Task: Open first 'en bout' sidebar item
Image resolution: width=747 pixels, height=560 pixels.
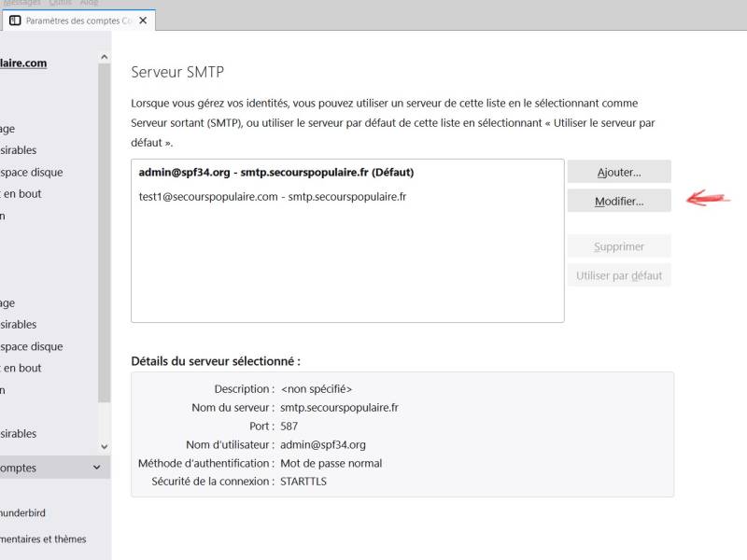Action: tap(21, 194)
